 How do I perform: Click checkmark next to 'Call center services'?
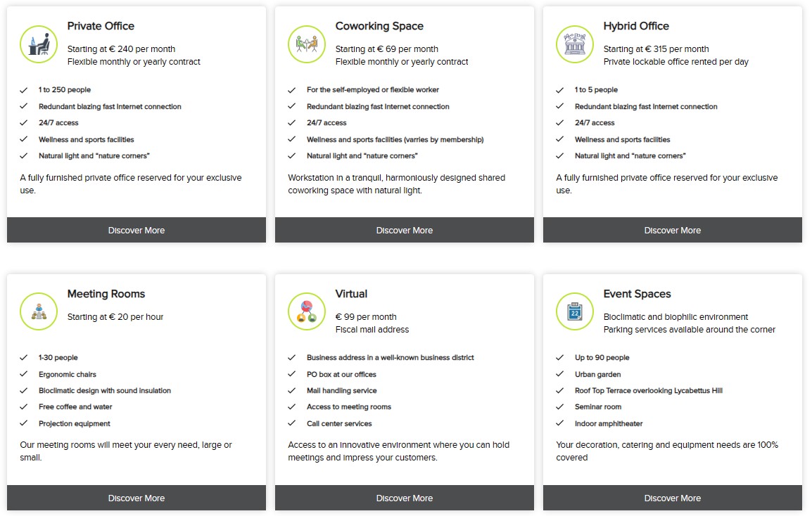tap(291, 423)
